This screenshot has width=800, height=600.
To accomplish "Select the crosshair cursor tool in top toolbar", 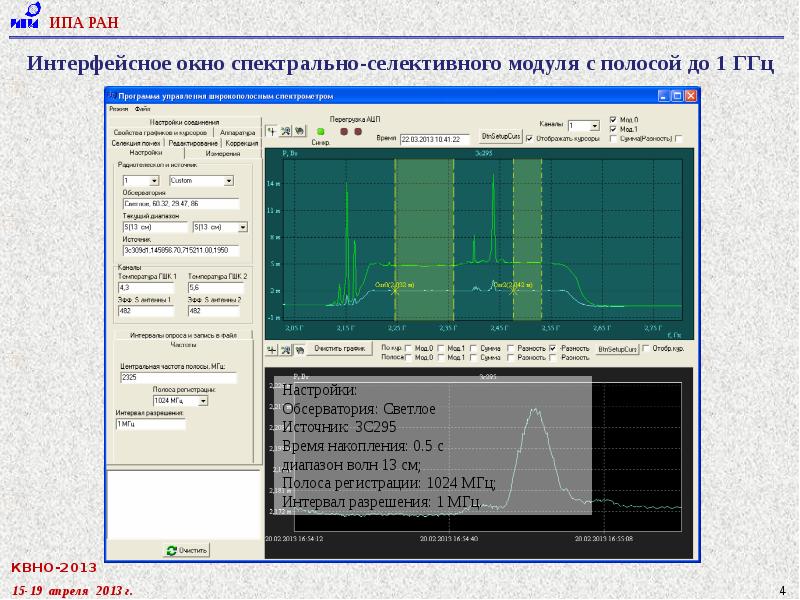I will pos(271,131).
